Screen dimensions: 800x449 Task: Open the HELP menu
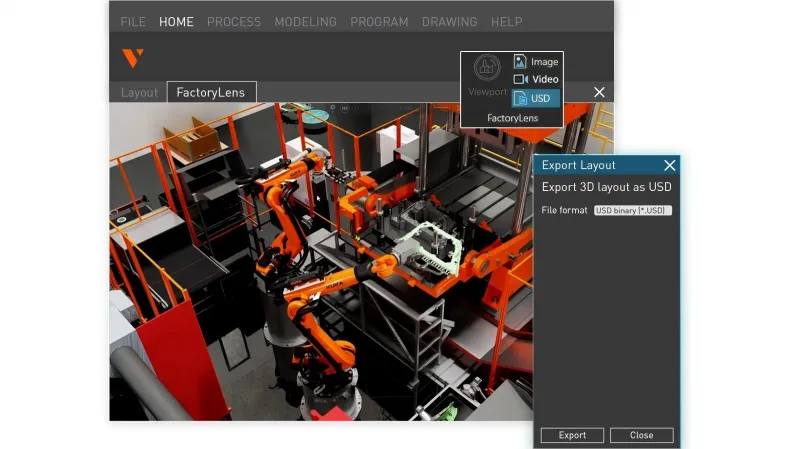[507, 22]
